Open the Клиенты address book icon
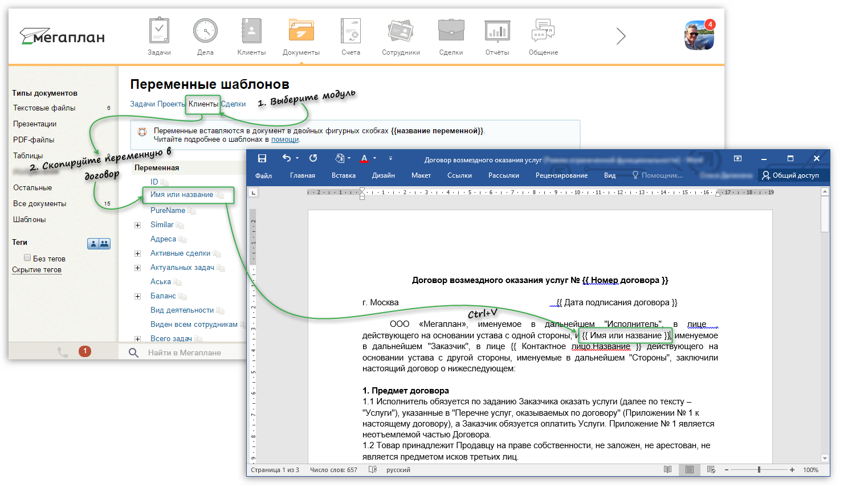 click(x=251, y=31)
